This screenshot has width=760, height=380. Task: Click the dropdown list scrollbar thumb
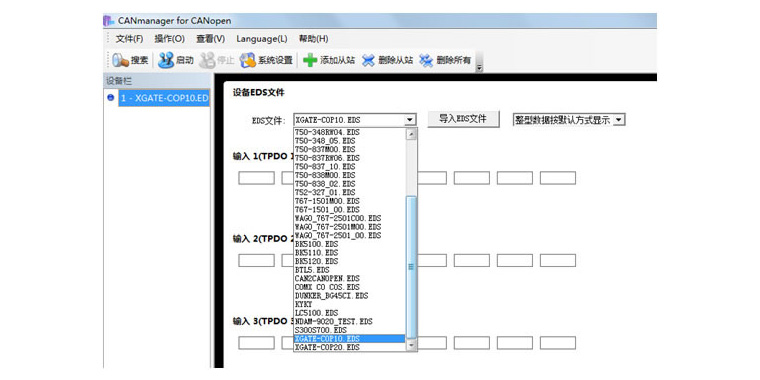click(411, 267)
